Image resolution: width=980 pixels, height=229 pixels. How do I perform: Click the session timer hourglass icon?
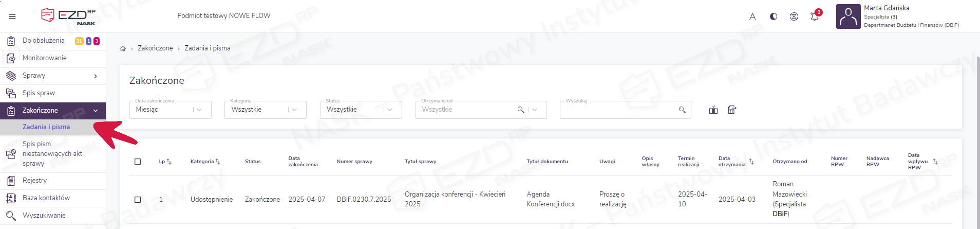794,16
